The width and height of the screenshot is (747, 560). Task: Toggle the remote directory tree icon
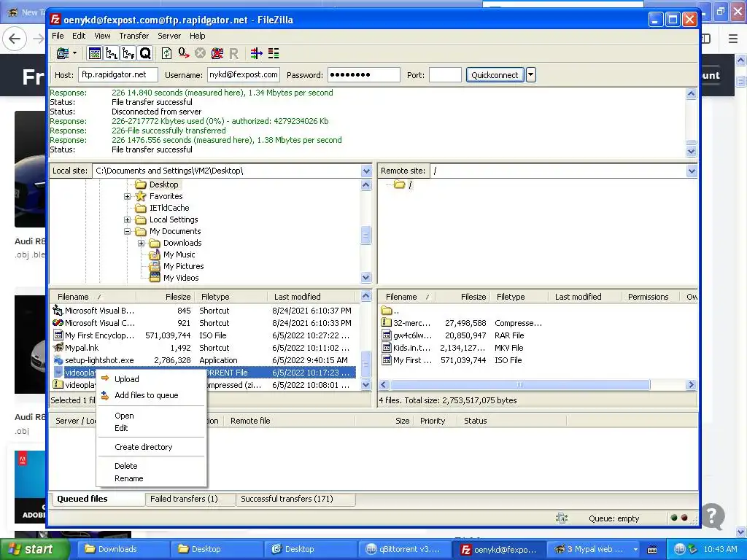point(128,53)
